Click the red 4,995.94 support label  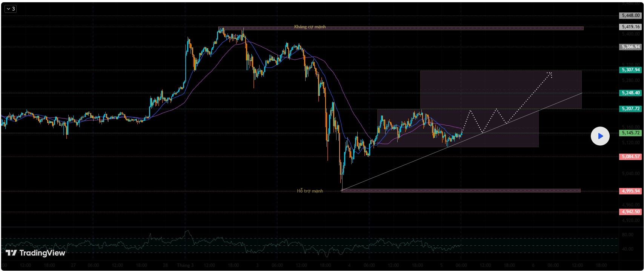(x=630, y=191)
